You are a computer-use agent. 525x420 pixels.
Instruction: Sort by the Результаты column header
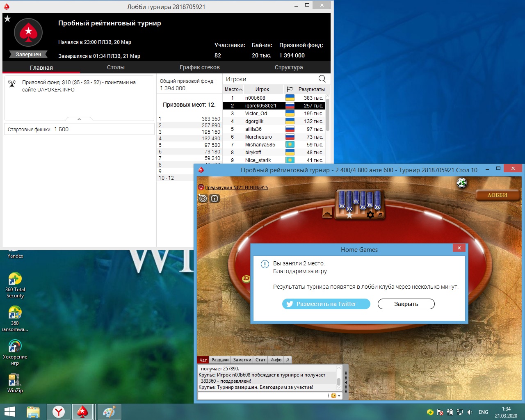tap(311, 89)
